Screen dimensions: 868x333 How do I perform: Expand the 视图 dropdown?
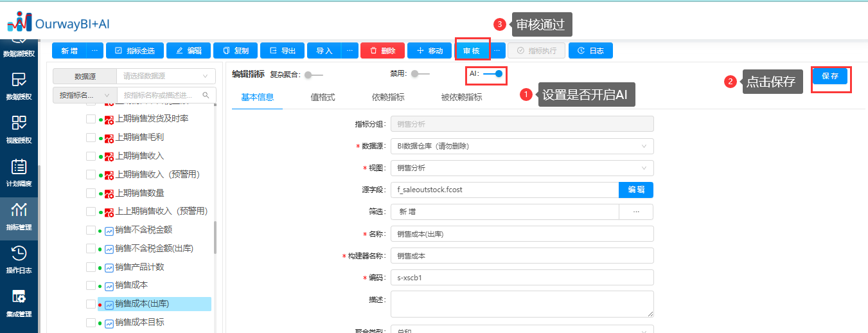(x=522, y=168)
